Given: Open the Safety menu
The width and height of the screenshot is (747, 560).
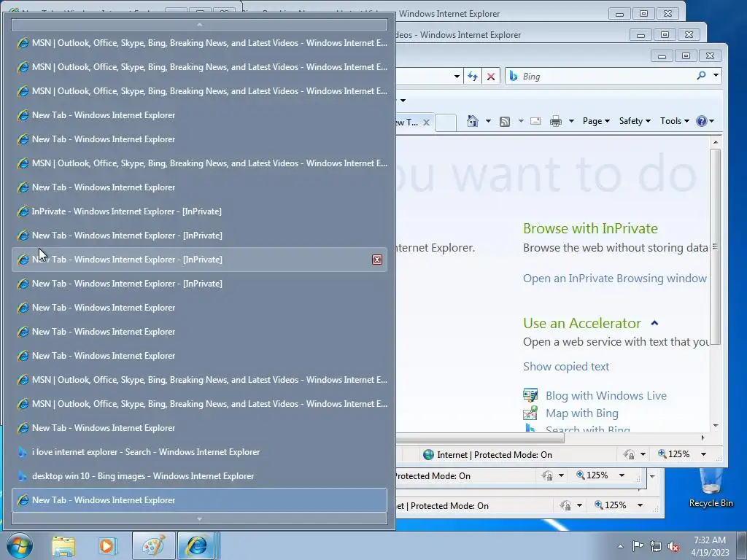Looking at the screenshot, I should click(x=635, y=121).
